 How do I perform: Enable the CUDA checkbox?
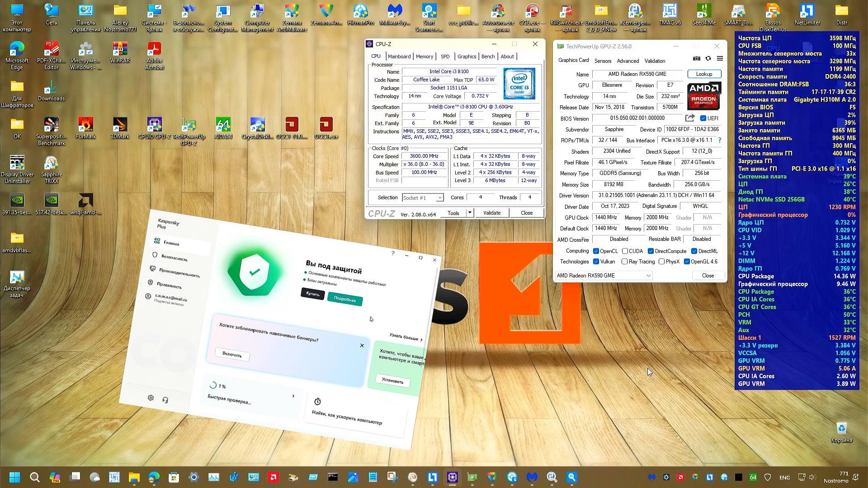tap(625, 251)
